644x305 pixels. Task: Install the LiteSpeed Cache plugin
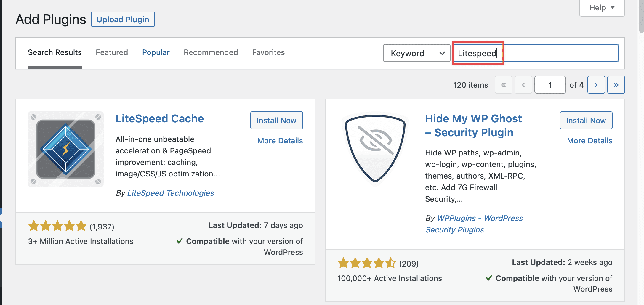276,121
